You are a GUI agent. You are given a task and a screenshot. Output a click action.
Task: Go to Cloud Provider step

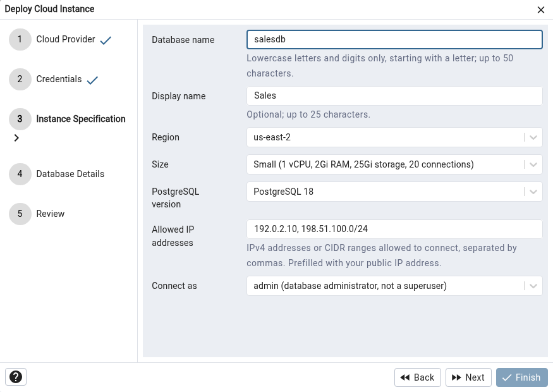pos(66,39)
